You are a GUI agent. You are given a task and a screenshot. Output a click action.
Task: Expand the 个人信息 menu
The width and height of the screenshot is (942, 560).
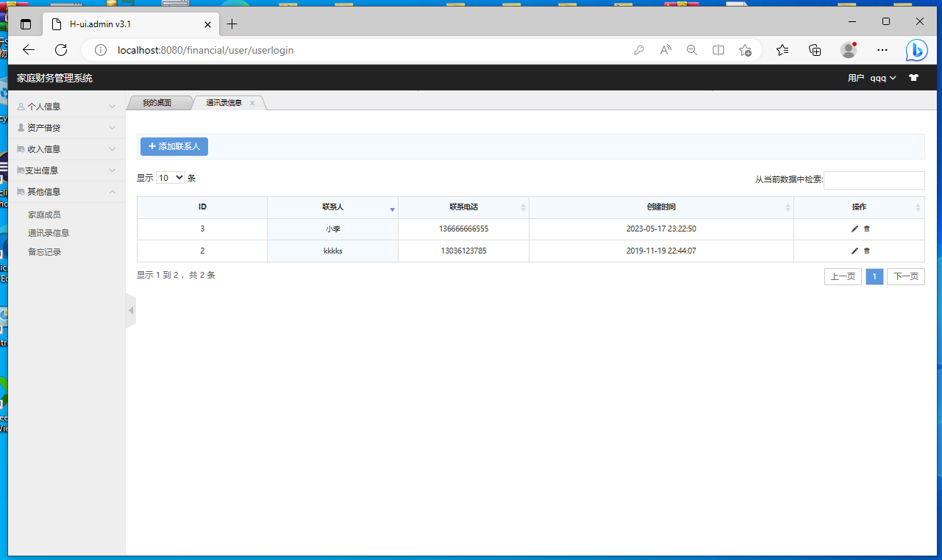pyautogui.click(x=67, y=107)
